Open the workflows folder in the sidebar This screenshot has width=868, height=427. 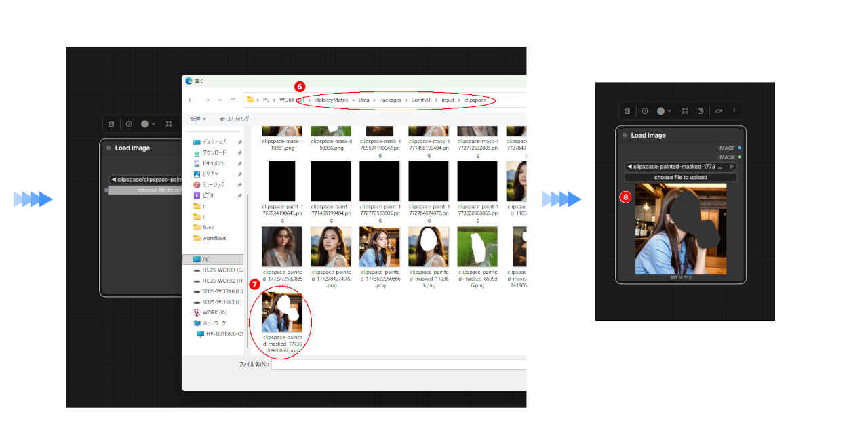(x=214, y=238)
